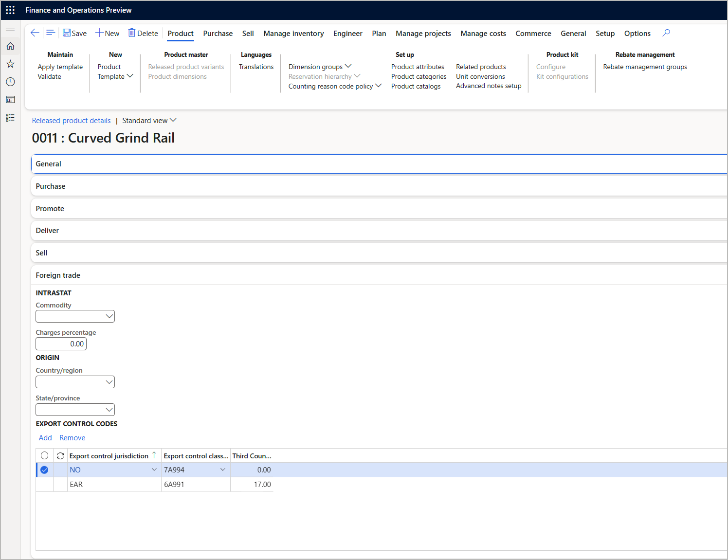Go to the Home page icon
728x560 pixels.
coord(10,46)
